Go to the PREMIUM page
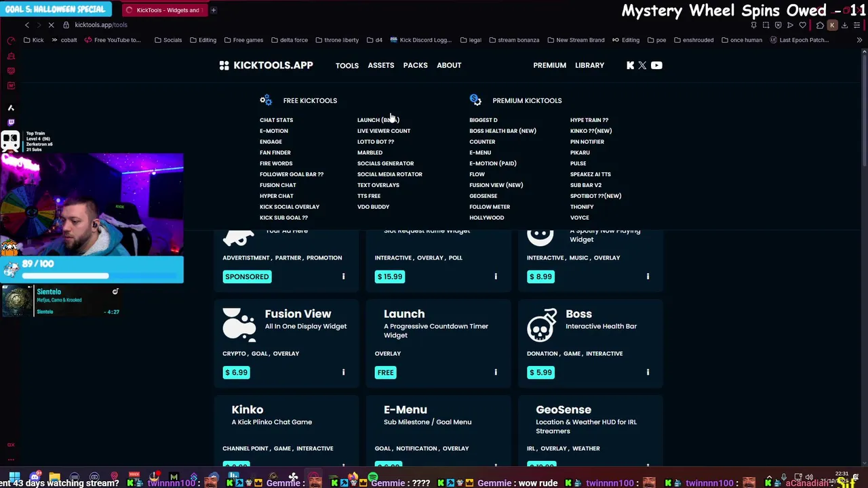 tap(549, 66)
